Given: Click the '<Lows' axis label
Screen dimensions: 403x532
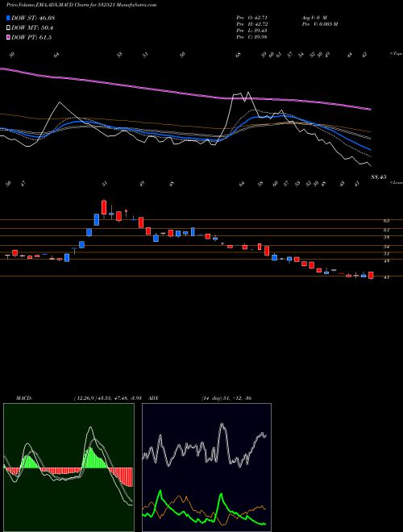Looking at the screenshot, I should 397,183.
